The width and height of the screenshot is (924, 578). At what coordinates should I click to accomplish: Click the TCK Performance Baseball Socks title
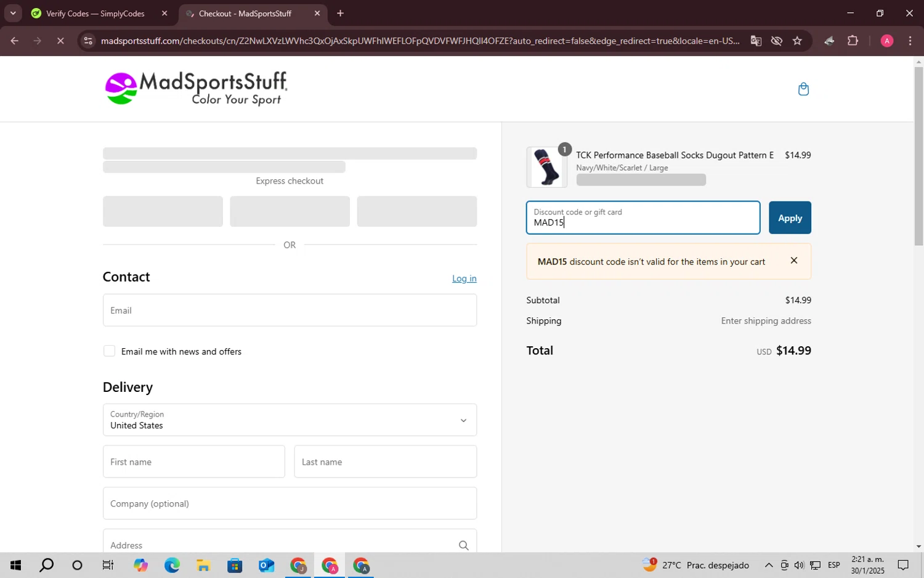coord(675,155)
